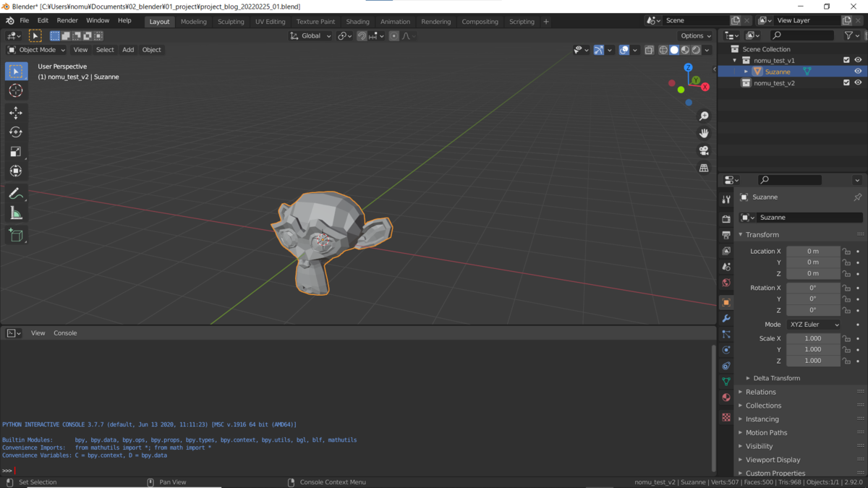Screen dimensions: 868x488
Task: Open the Modifier properties wrench tab
Action: pyautogui.click(x=726, y=319)
